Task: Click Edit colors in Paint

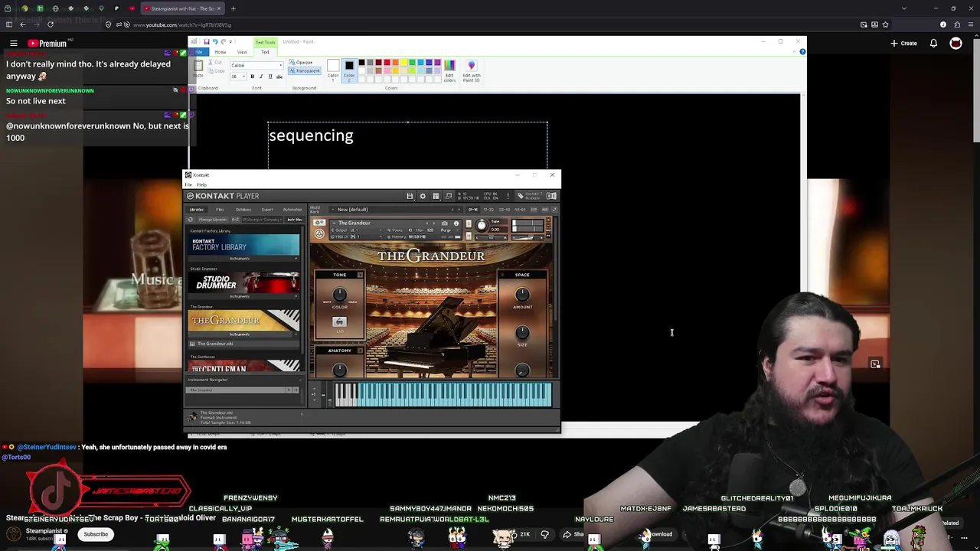Action: coord(449,69)
